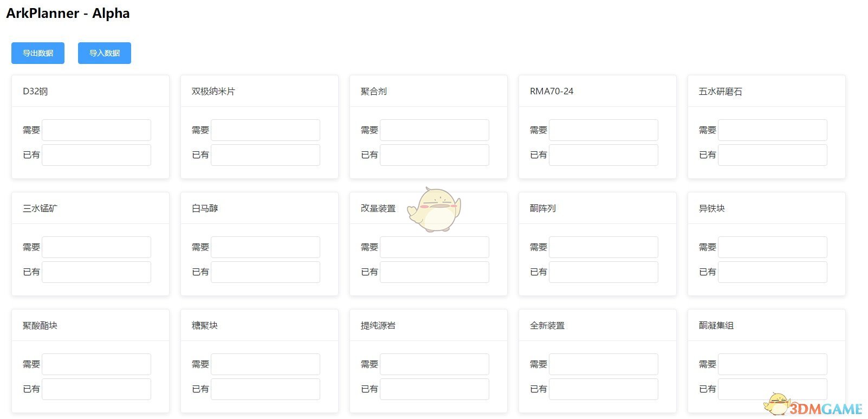868x419 pixels.
Task: Focus the 已有 field for D32钢
Action: click(96, 155)
